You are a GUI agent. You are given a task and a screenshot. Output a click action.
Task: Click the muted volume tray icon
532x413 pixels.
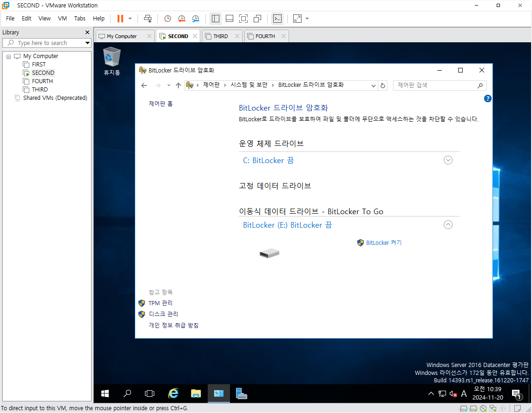(453, 393)
